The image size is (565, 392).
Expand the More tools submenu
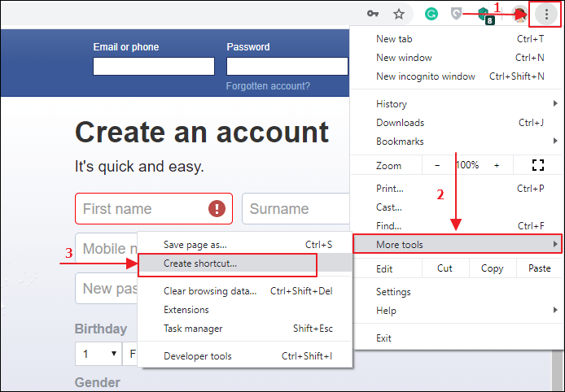[x=458, y=245]
